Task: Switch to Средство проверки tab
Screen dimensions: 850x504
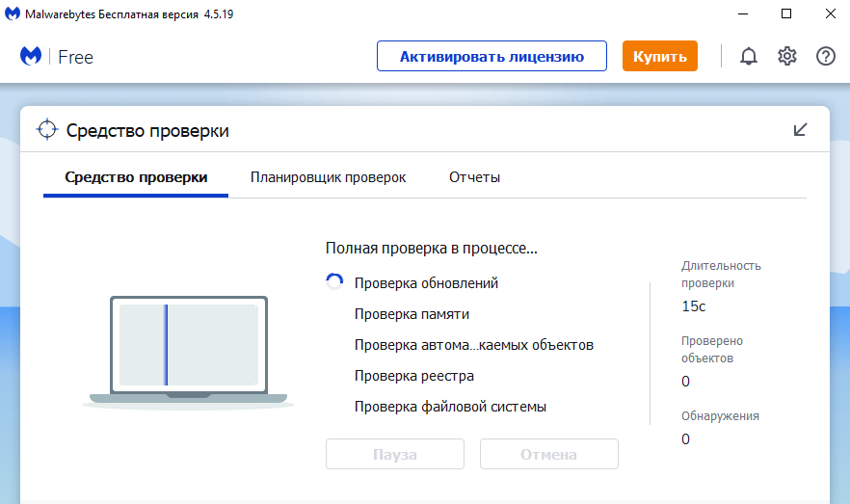Action: pyautogui.click(x=136, y=177)
